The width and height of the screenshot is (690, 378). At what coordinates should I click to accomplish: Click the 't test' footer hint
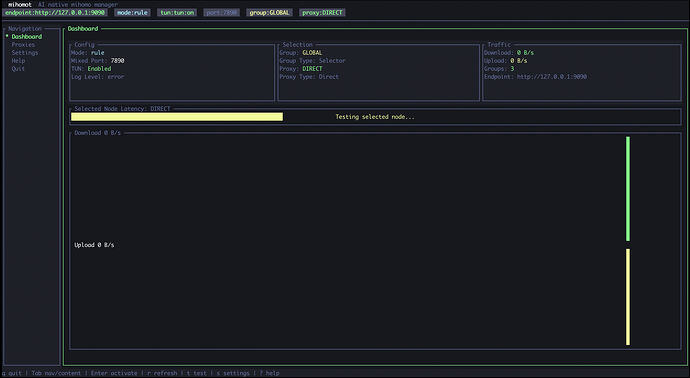click(197, 373)
